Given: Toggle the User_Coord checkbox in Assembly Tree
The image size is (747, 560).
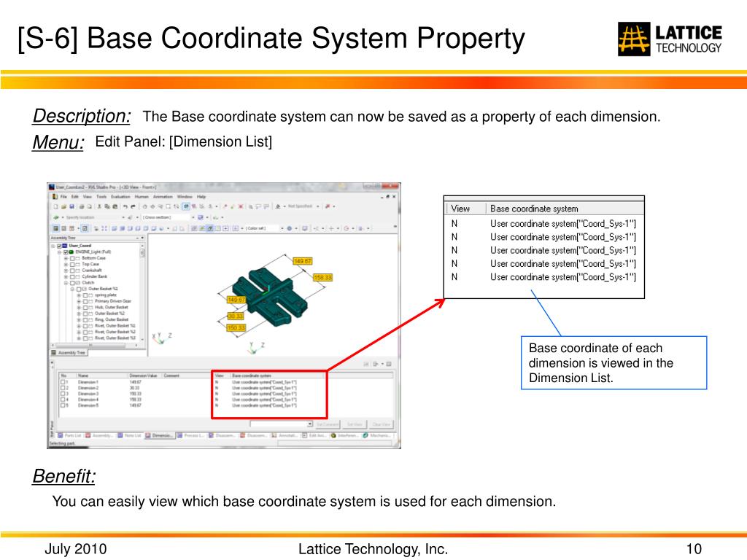Looking at the screenshot, I should 59,246.
